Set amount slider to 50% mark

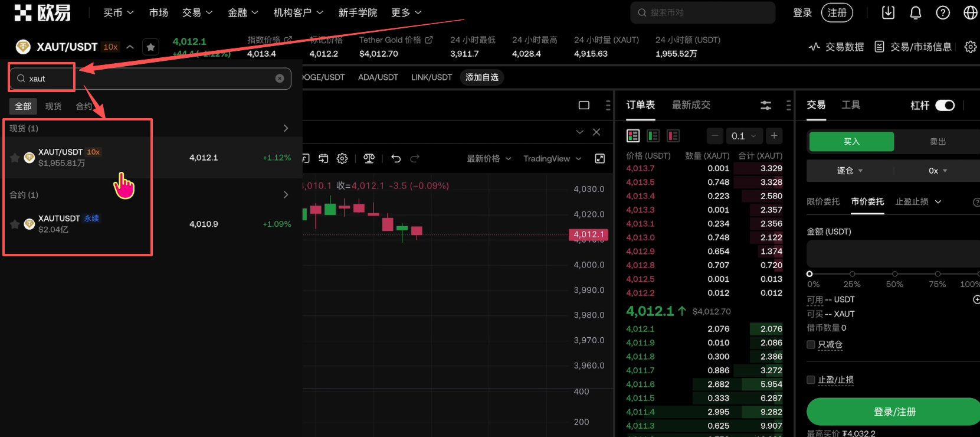click(x=894, y=274)
